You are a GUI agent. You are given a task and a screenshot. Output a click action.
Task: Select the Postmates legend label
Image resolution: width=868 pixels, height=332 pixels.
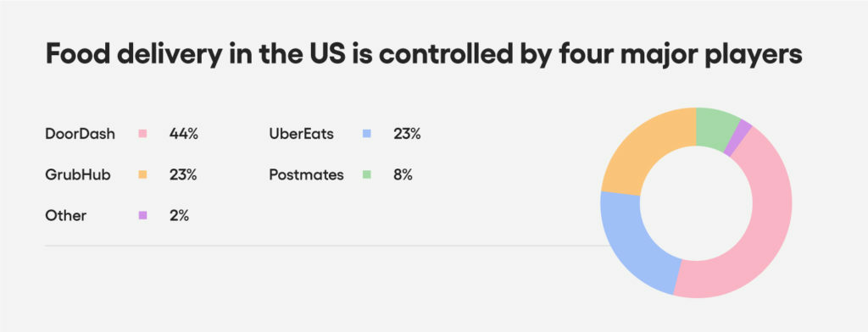[306, 174]
